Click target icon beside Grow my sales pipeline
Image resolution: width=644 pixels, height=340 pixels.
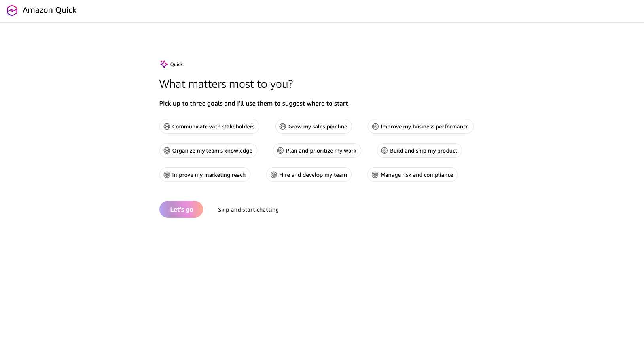[x=283, y=127]
